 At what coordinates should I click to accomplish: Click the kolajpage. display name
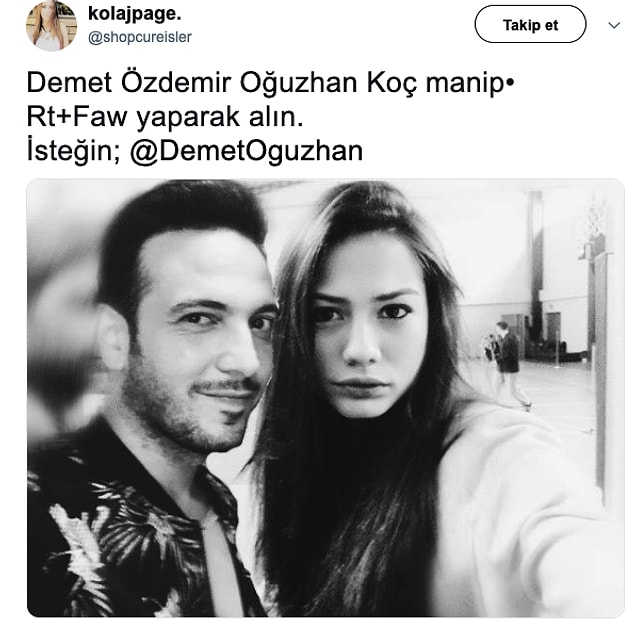point(134,14)
